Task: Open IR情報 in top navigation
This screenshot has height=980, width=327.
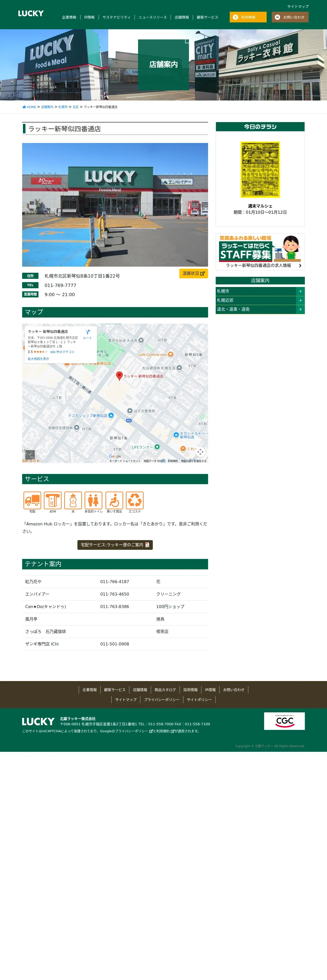Action: 89,17
